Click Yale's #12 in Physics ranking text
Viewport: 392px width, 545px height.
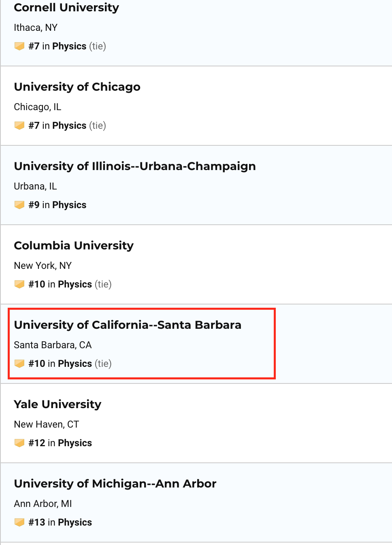tap(60, 443)
